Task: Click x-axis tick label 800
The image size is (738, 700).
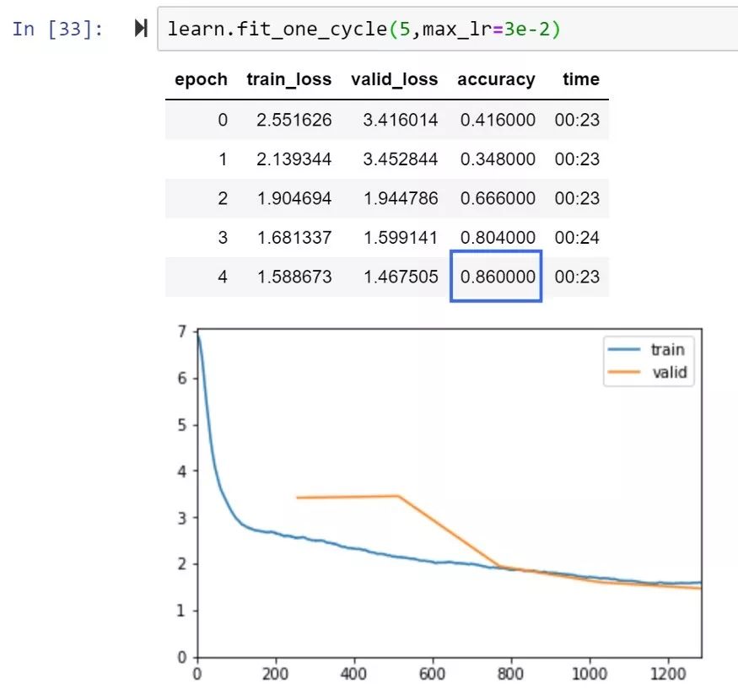Action: (510, 674)
